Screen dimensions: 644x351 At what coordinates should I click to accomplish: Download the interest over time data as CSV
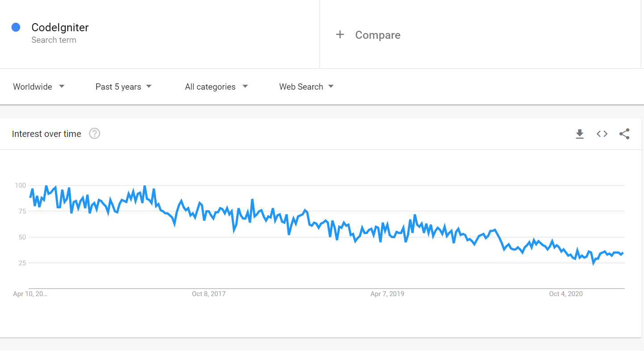[579, 134]
